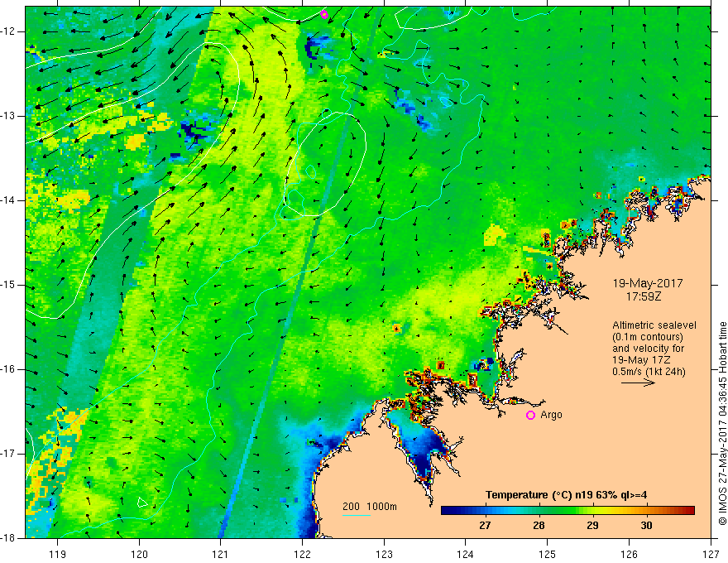Screen dimensions: 728x563
Task: Click the latitude label -16
Action: tap(8, 369)
